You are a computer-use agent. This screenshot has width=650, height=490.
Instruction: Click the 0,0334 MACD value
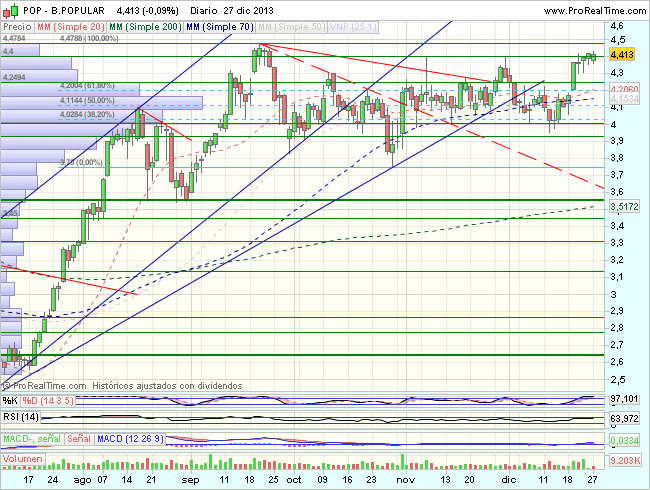[x=624, y=440]
